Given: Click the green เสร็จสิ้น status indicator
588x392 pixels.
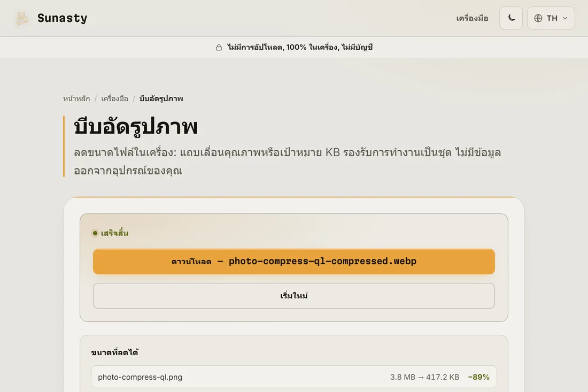Looking at the screenshot, I should coord(110,233).
